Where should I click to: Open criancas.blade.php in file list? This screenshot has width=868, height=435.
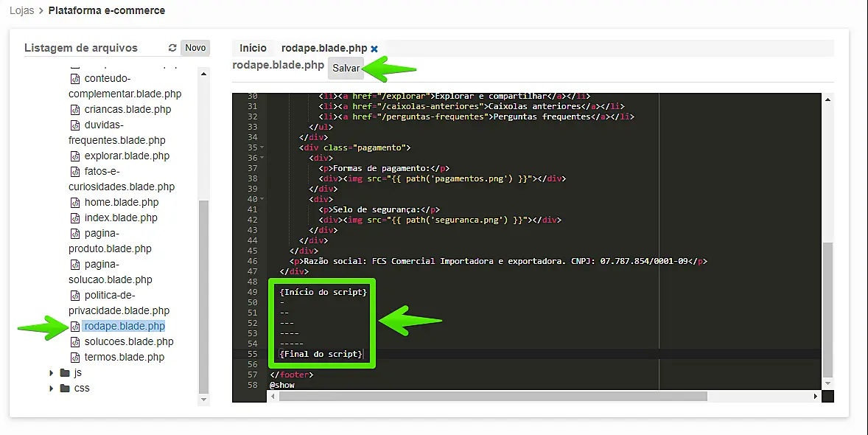(128, 109)
